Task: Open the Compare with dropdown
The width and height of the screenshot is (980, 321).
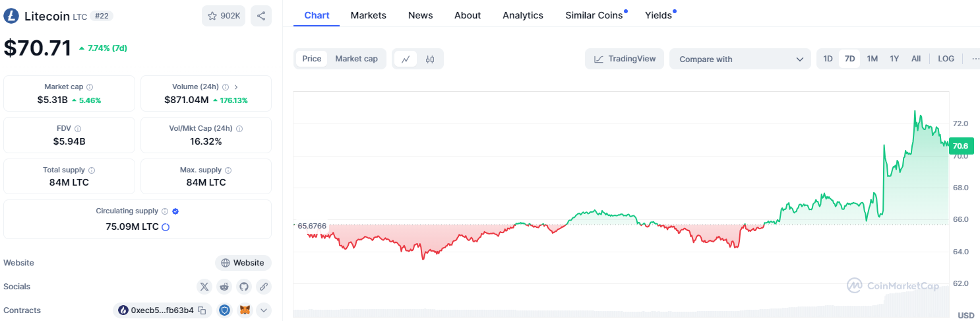Action: tap(740, 59)
